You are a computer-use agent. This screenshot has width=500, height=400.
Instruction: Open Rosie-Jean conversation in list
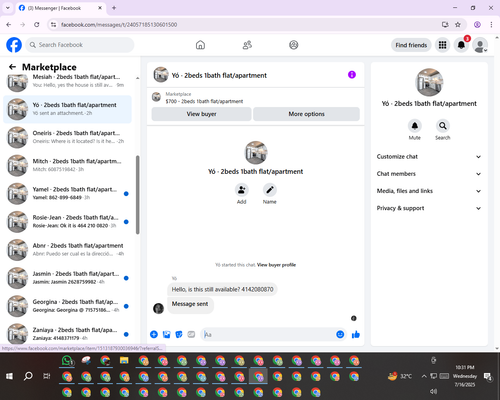point(67,222)
